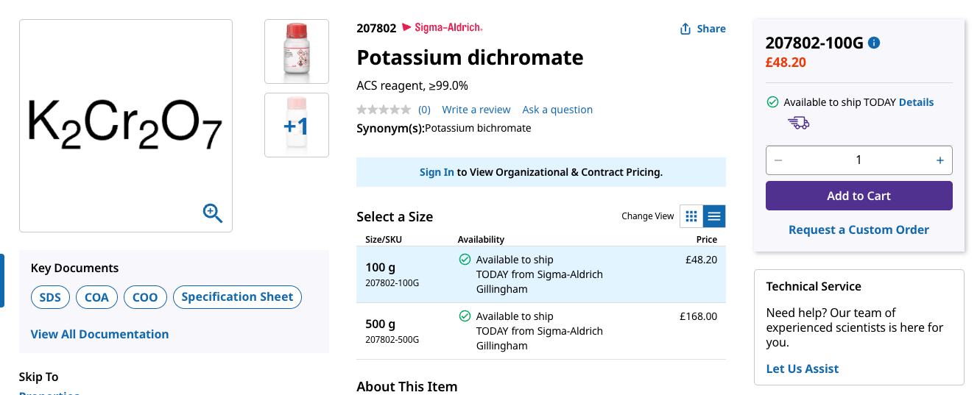Click the Share upload icon
The image size is (980, 395).
685,29
